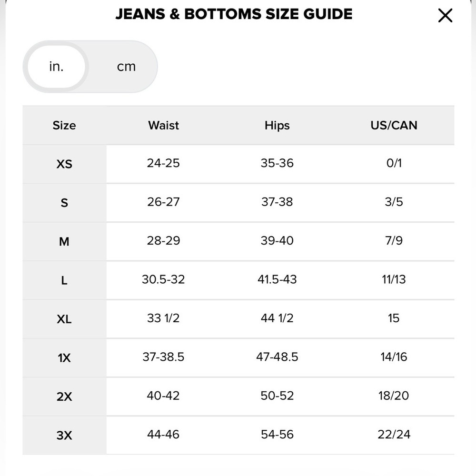Image resolution: width=476 pixels, height=476 pixels.
Task: Click the 18/20 US/CAN size cell
Action: 394,396
